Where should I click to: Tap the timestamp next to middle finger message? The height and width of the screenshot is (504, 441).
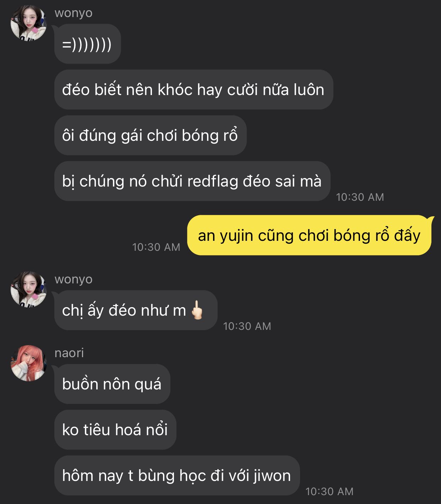[247, 326]
